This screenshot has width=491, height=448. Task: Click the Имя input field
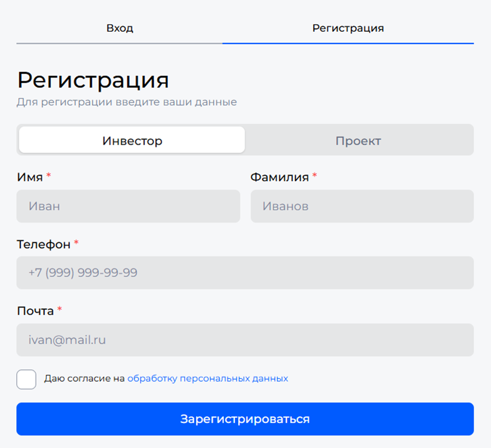pyautogui.click(x=129, y=206)
